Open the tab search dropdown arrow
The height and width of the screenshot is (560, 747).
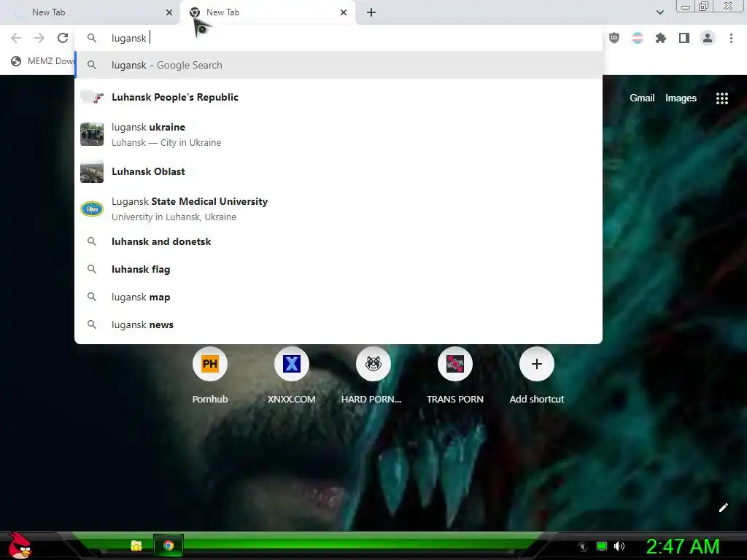pyautogui.click(x=659, y=12)
